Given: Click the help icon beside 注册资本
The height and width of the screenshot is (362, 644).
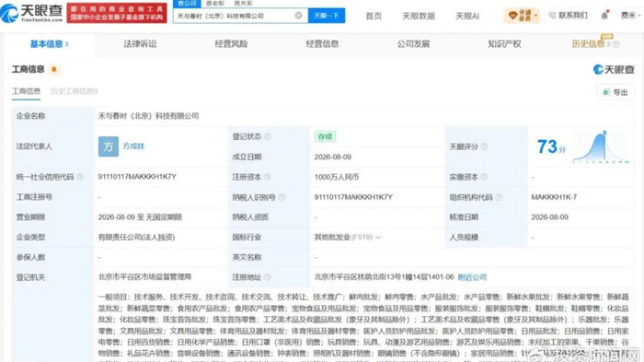Looking at the screenshot, I should click(x=268, y=177).
